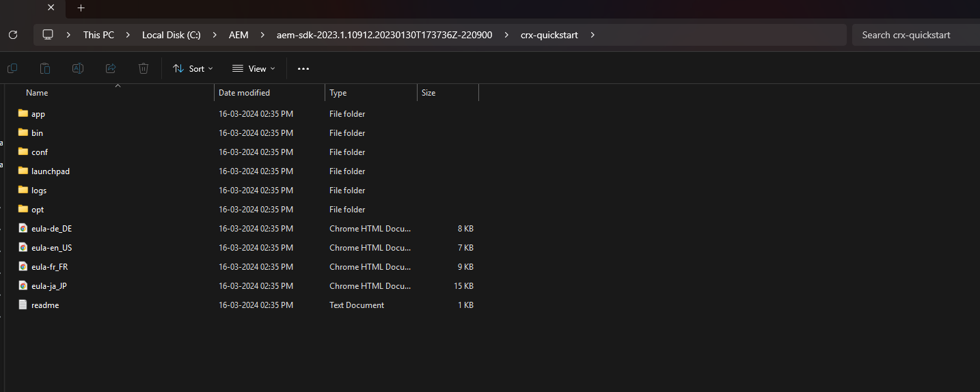
Task: Navigate to Local Disk (C:) breadcrumb
Action: (171, 35)
